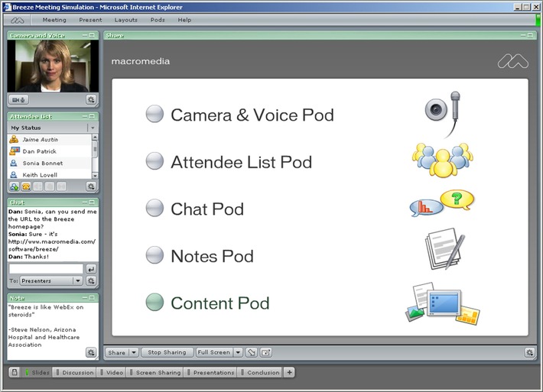Switch to the Presentations layout tab
Viewport: 543px width, 392px height.
point(210,372)
